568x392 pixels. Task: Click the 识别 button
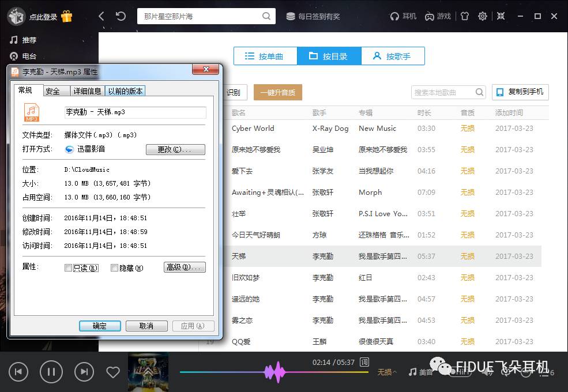click(234, 92)
